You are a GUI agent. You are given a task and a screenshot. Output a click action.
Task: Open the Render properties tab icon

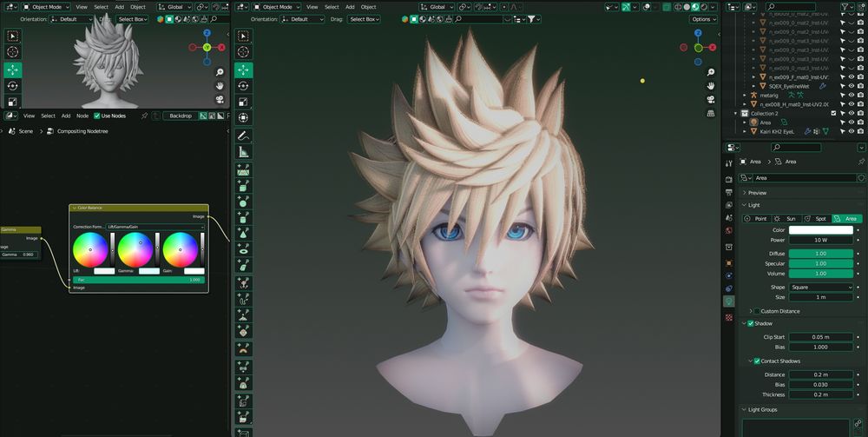[729, 180]
